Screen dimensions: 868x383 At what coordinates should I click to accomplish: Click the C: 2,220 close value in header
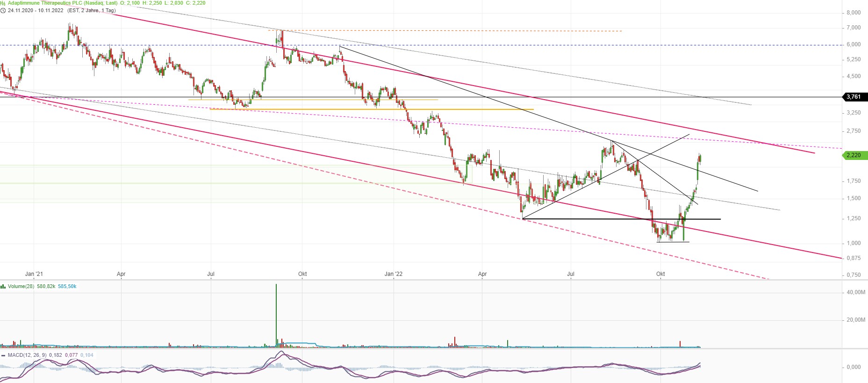196,3
